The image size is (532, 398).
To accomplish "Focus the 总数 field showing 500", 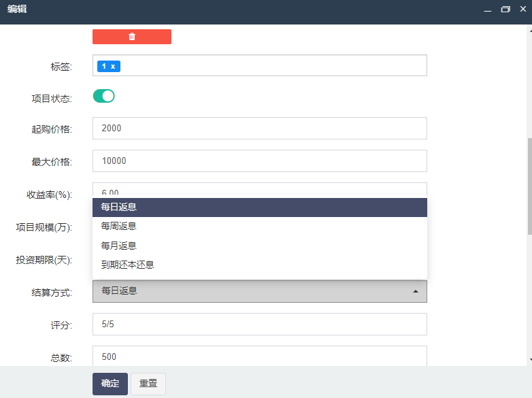I will (259, 355).
